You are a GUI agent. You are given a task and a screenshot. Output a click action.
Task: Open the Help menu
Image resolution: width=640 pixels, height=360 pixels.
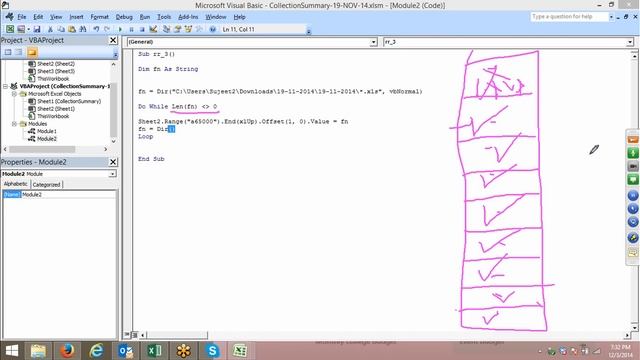click(239, 17)
